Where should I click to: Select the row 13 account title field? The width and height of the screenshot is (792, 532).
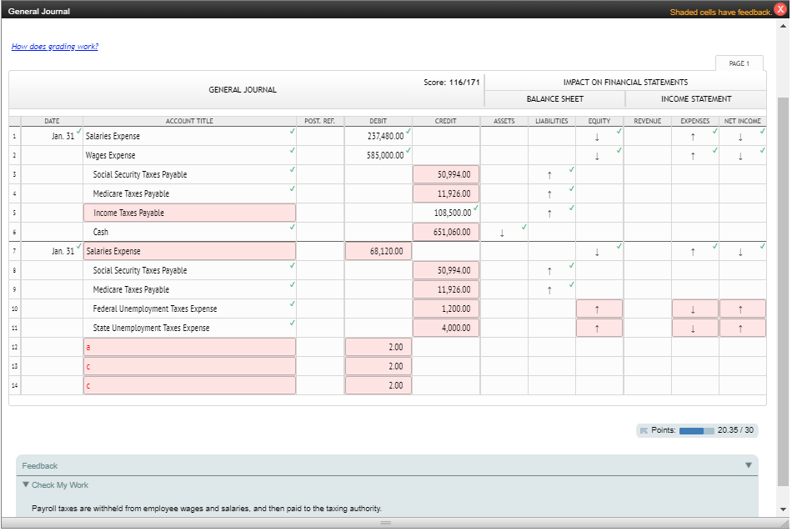(x=189, y=366)
